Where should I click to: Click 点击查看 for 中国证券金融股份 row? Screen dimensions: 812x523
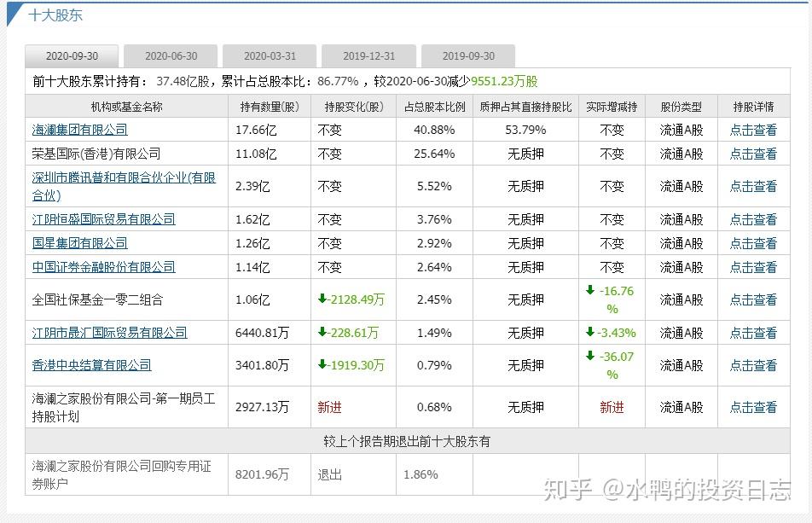pos(753,267)
